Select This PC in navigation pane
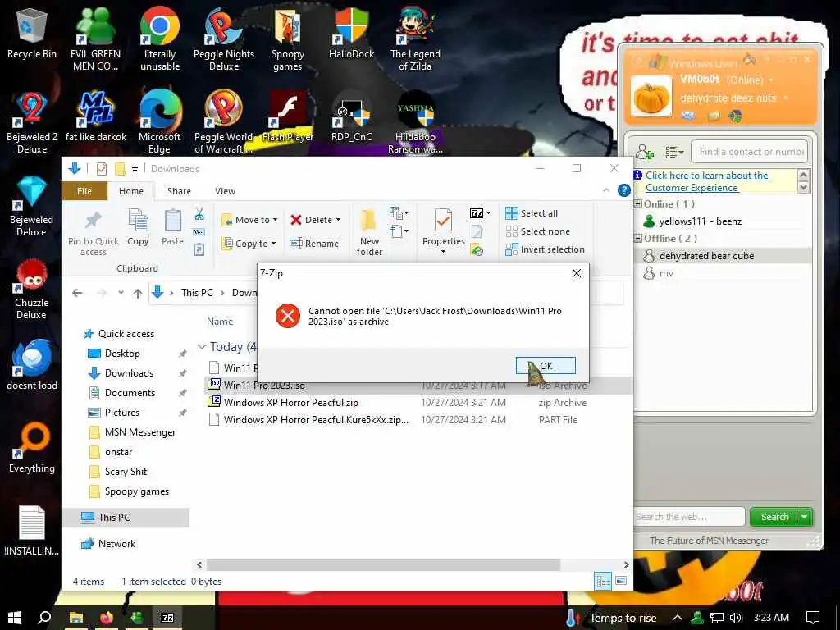Viewport: 840px width, 630px height. [126, 518]
